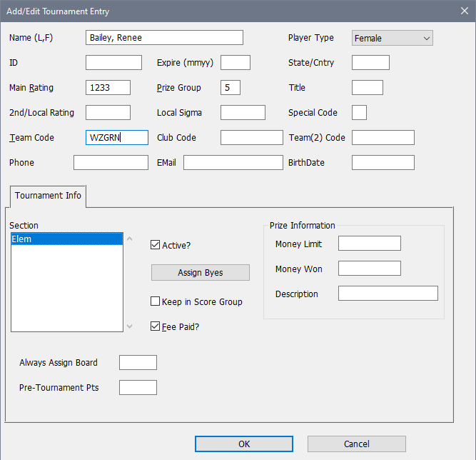Click the Prize Description text field

coord(388,294)
